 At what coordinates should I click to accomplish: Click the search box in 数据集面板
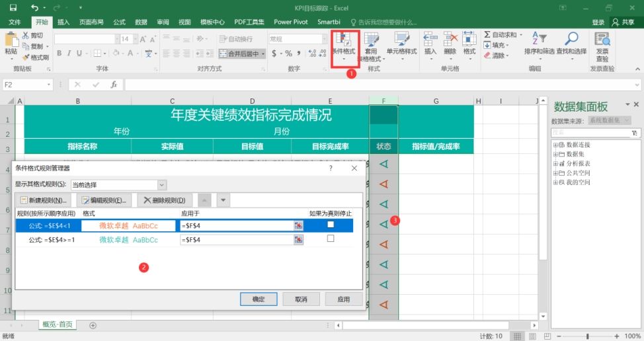pyautogui.click(x=590, y=133)
